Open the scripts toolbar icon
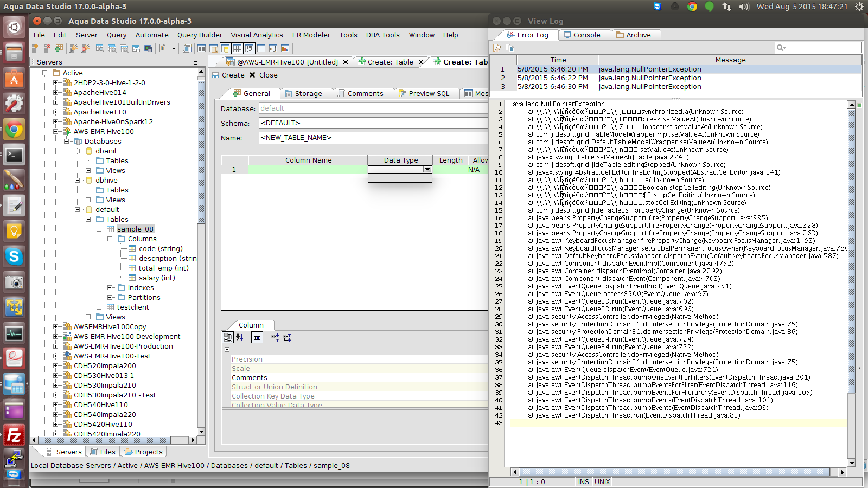The image size is (868, 488). (187, 48)
